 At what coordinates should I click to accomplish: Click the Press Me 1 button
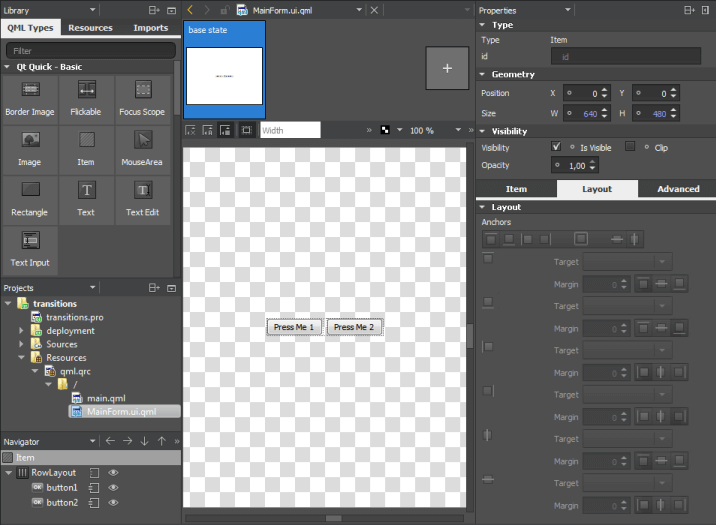tap(294, 327)
